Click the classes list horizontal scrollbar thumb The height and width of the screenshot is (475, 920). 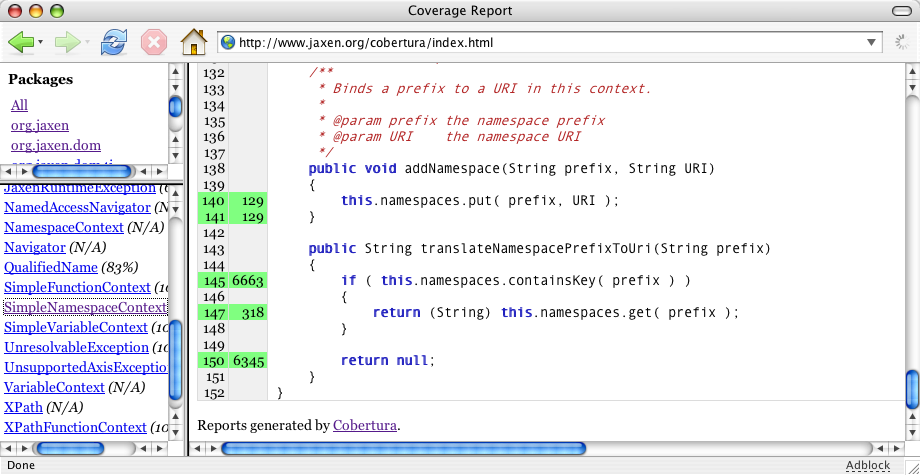[x=69, y=450]
